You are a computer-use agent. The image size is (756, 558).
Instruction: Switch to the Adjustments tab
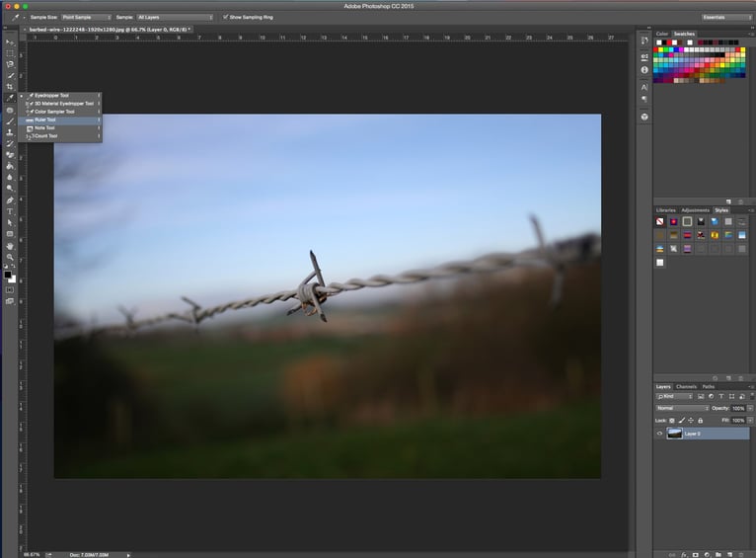click(x=695, y=210)
